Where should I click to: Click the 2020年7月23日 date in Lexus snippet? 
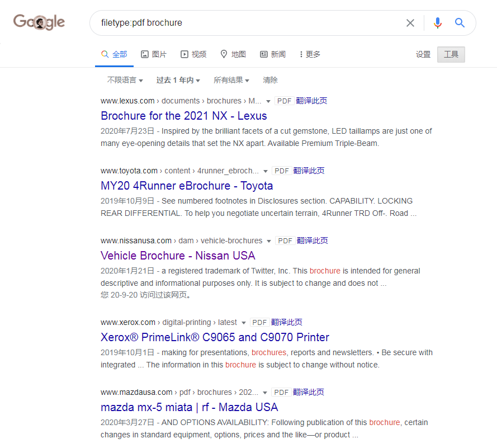127,131
